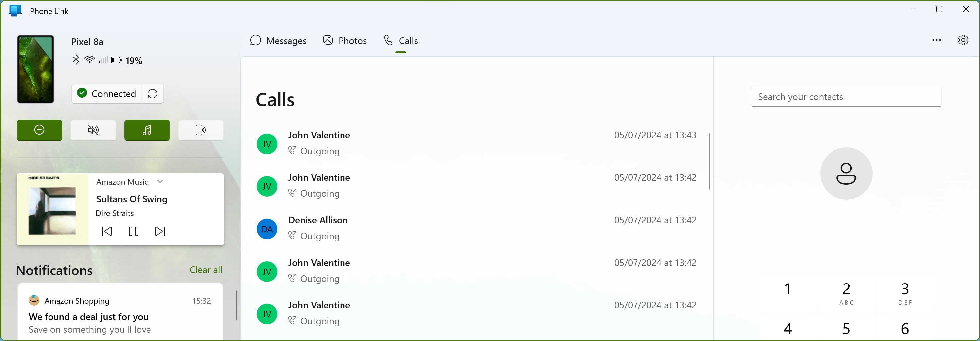This screenshot has height=341, width=980.
Task: Click the Connected status button
Action: [x=107, y=94]
